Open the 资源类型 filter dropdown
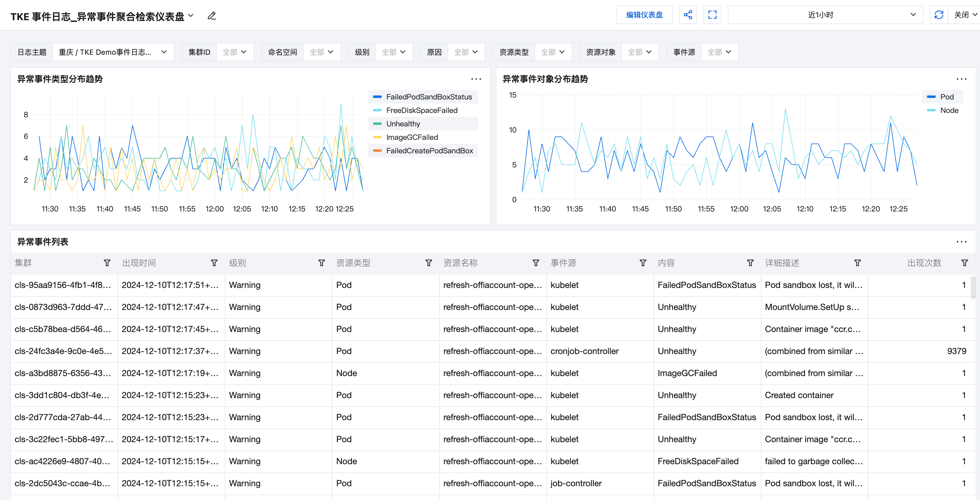The height and width of the screenshot is (500, 980). click(x=553, y=52)
